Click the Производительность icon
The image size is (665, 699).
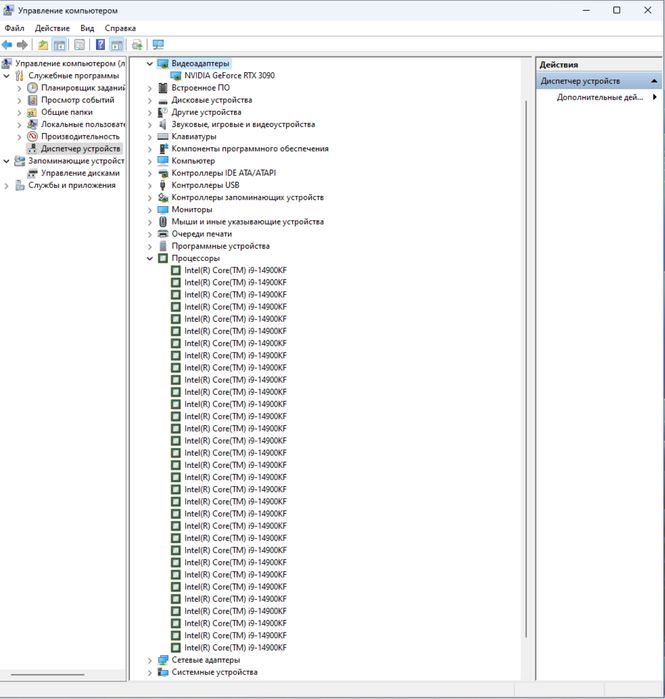33,136
